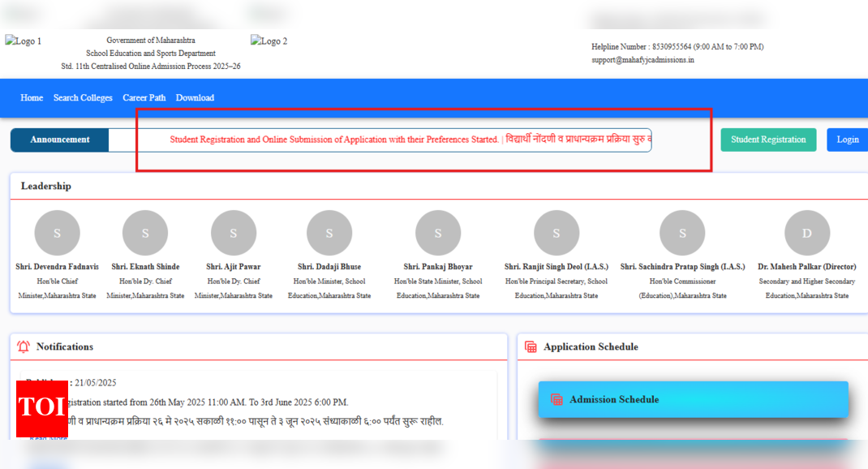Click the Logo 2 image
The image size is (868, 469).
pyautogui.click(x=269, y=41)
